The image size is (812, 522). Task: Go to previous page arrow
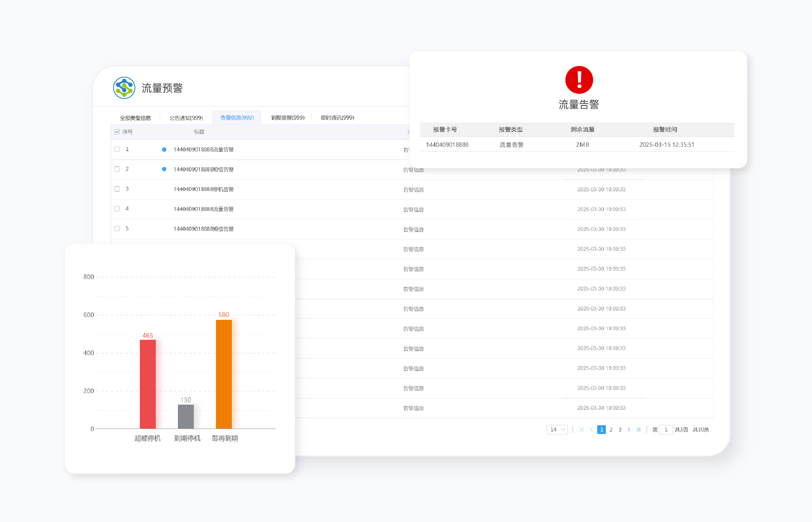click(x=592, y=430)
